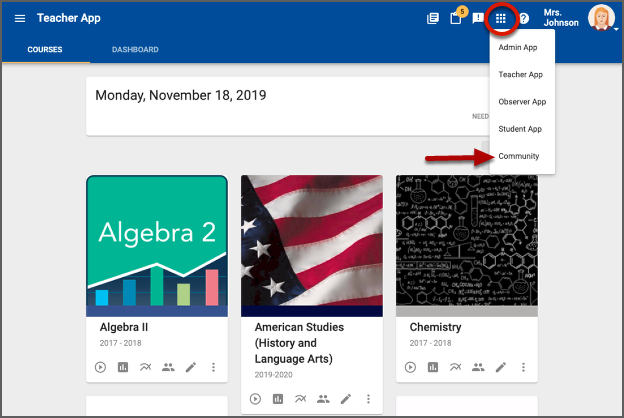Open the hamburger navigation menu
This screenshot has height=418, width=624.
(20, 19)
